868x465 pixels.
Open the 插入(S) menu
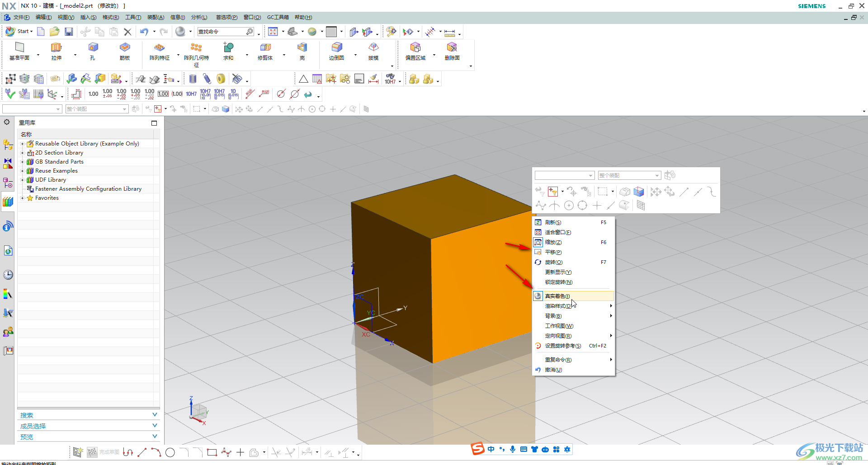88,17
